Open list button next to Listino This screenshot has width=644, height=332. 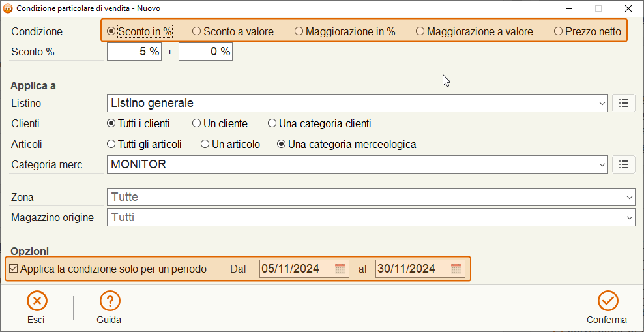(623, 103)
